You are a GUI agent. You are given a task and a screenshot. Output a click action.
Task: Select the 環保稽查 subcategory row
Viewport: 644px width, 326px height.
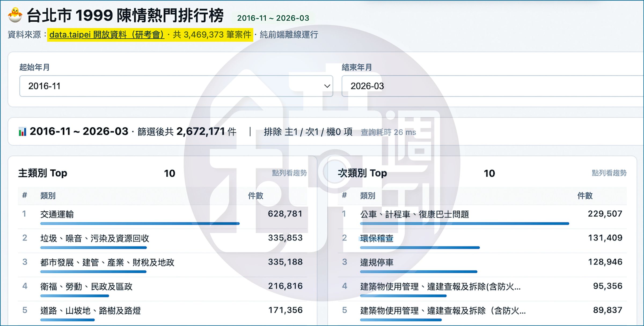coord(482,241)
